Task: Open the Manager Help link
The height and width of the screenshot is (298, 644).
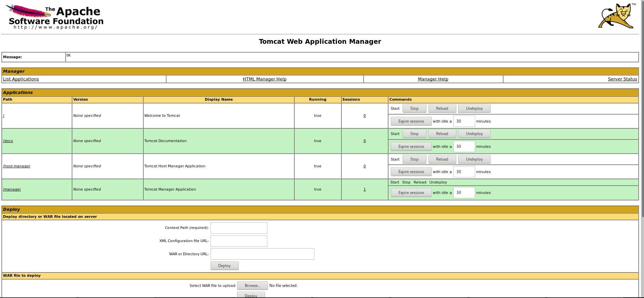Action: (433, 79)
